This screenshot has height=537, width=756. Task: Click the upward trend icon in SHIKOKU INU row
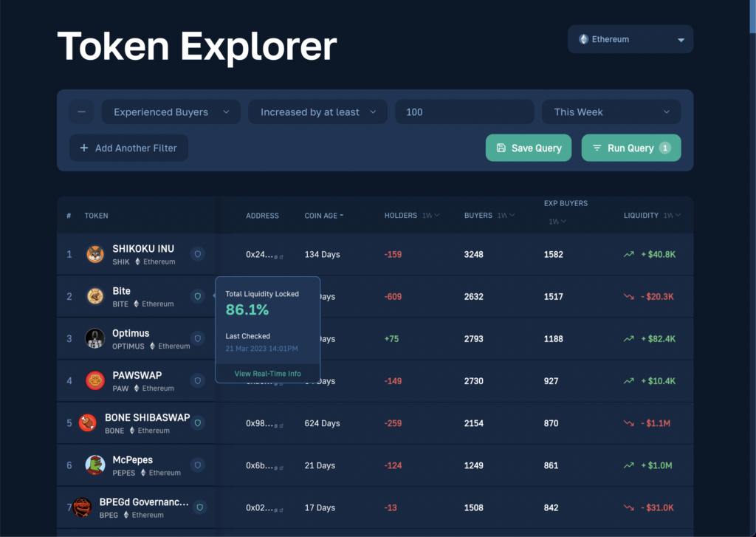pyautogui.click(x=629, y=254)
